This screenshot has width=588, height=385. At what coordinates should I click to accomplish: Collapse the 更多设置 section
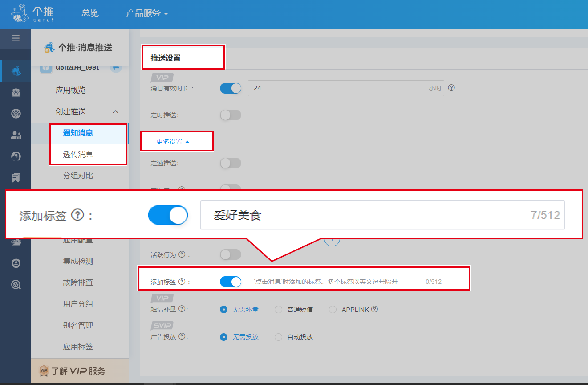tap(173, 142)
